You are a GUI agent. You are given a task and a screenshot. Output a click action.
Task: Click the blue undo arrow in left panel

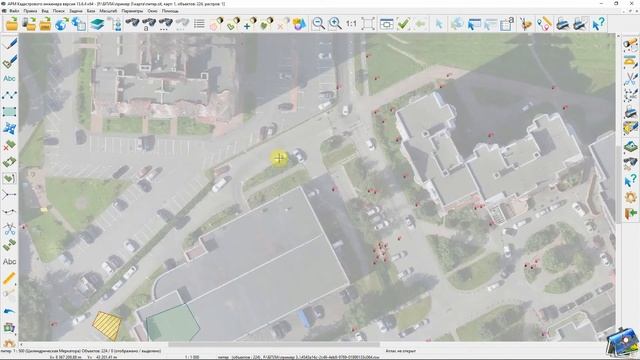pyautogui.click(x=9, y=311)
